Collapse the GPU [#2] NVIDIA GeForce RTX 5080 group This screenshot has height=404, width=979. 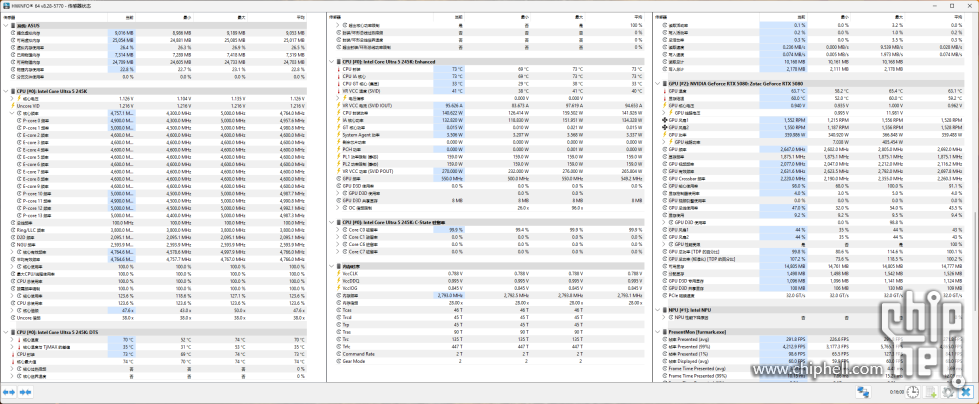coord(656,84)
